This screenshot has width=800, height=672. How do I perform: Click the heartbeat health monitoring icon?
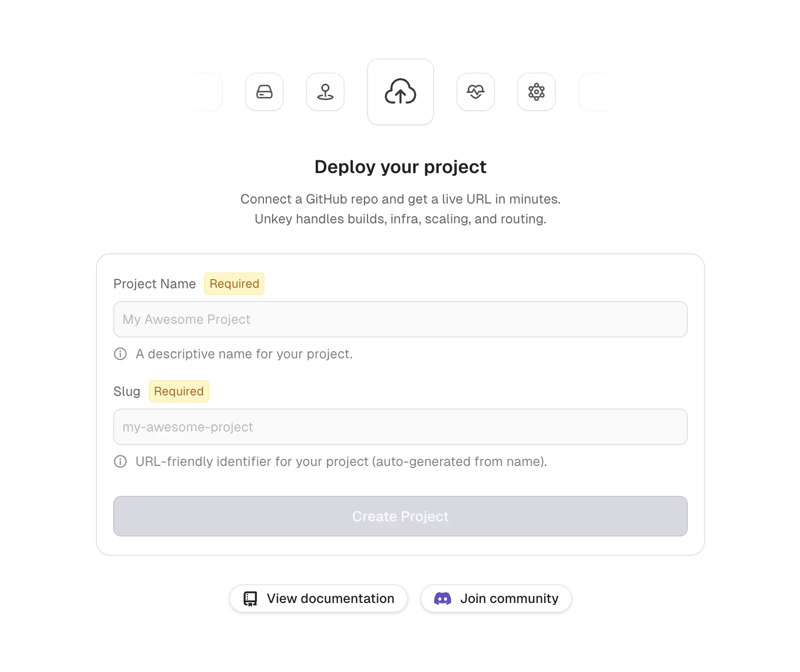[476, 92]
